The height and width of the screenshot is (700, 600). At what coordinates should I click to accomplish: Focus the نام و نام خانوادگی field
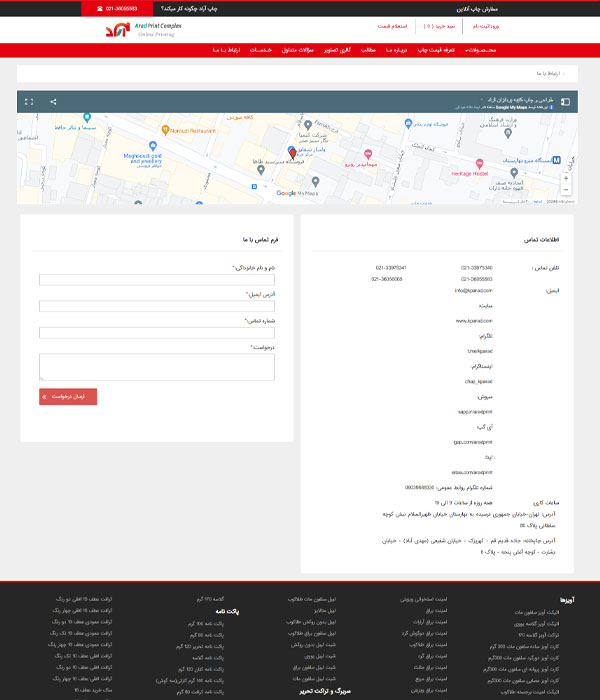pos(156,280)
